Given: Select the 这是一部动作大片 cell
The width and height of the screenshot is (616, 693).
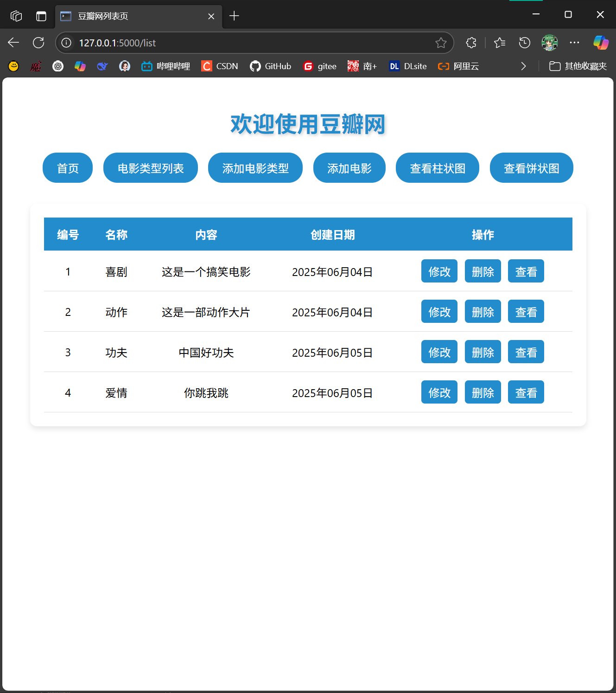Looking at the screenshot, I should (x=206, y=312).
